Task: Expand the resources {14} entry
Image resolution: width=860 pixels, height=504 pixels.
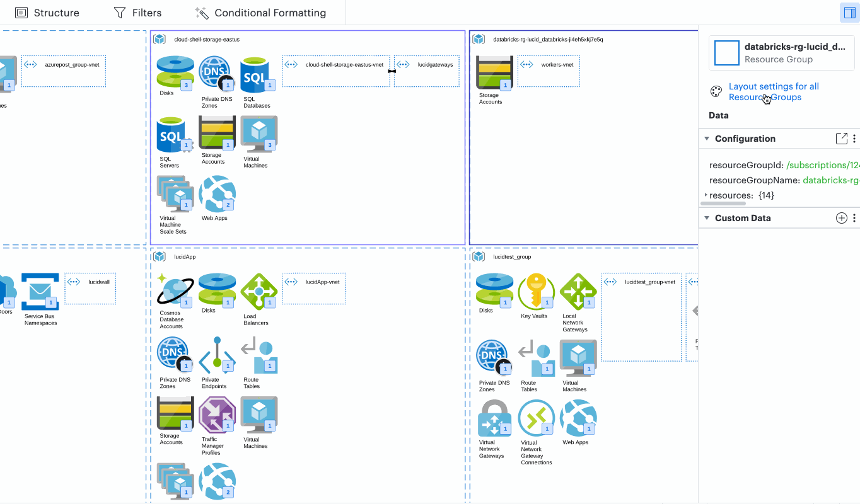Action: click(x=706, y=195)
